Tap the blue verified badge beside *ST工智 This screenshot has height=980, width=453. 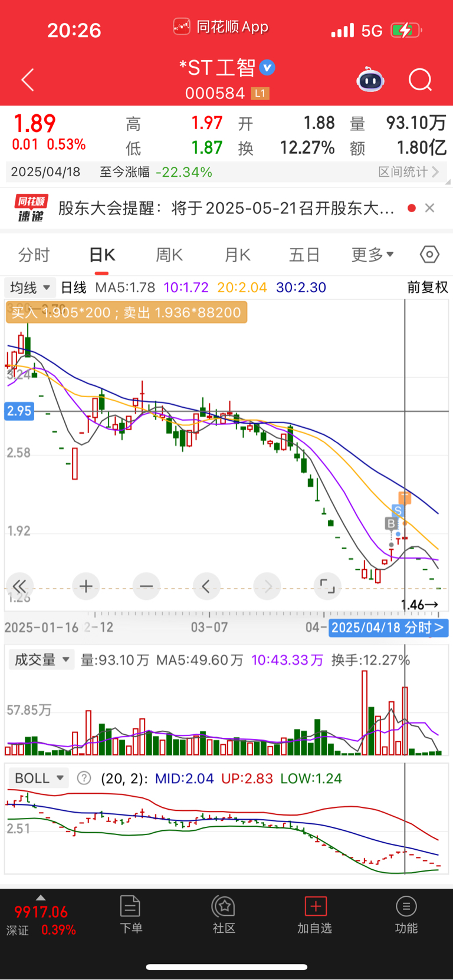(267, 68)
